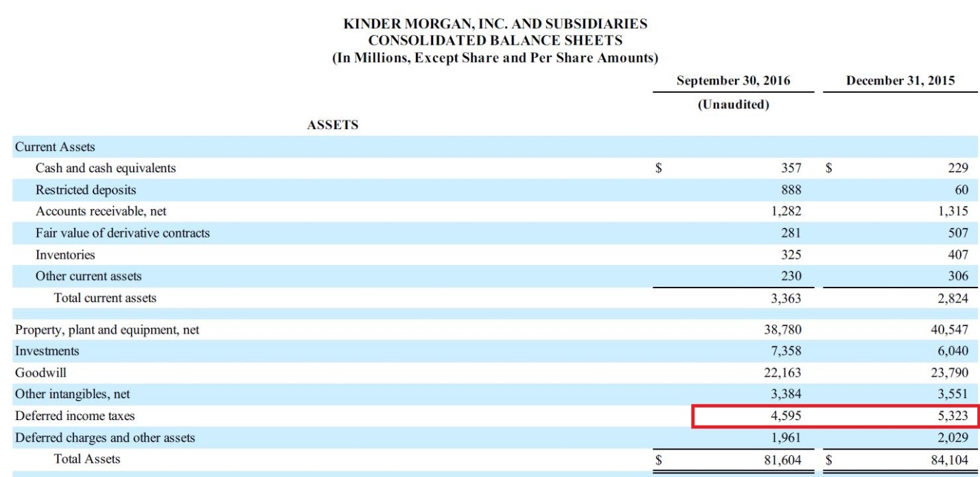
Task: Click the "Total current assets" label
Action: (x=105, y=298)
